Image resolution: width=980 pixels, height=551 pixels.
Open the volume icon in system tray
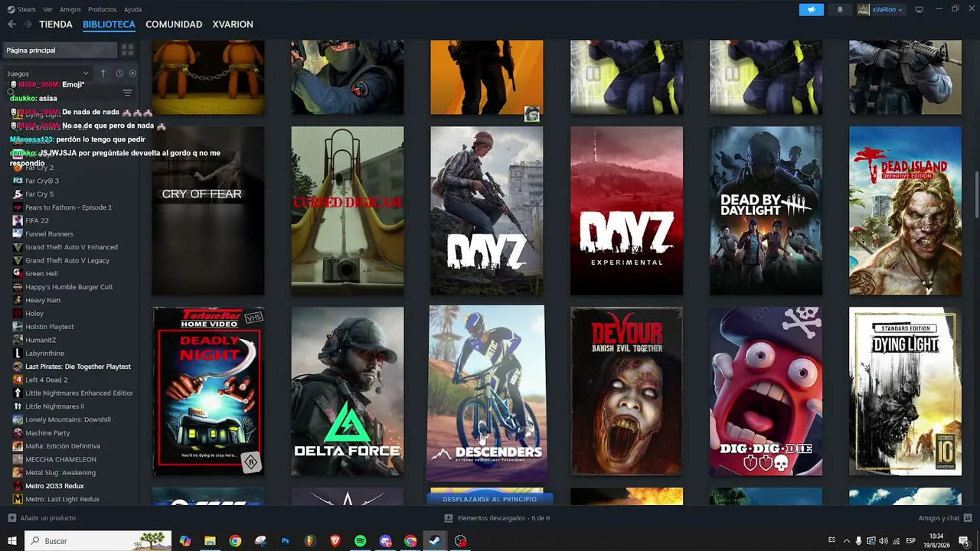(x=884, y=541)
